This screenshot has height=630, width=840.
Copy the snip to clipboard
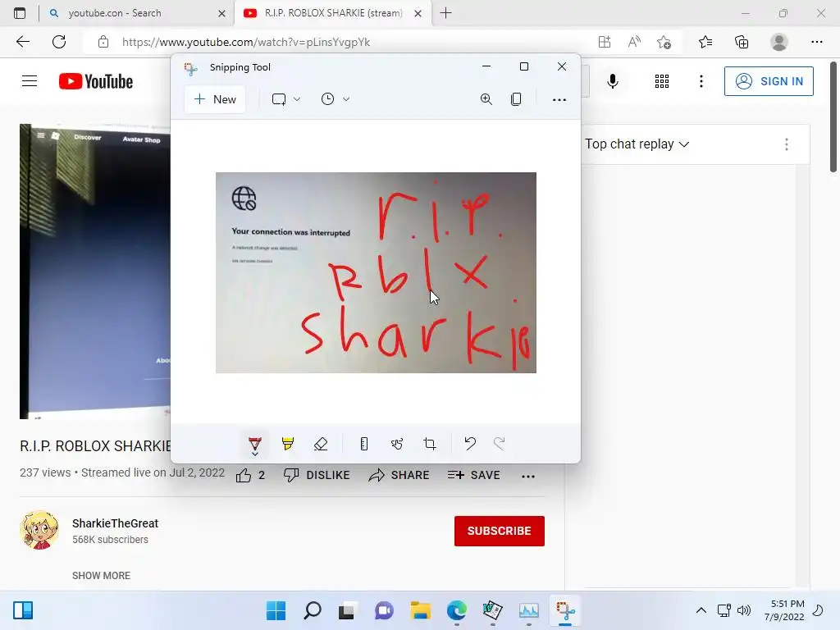(516, 99)
